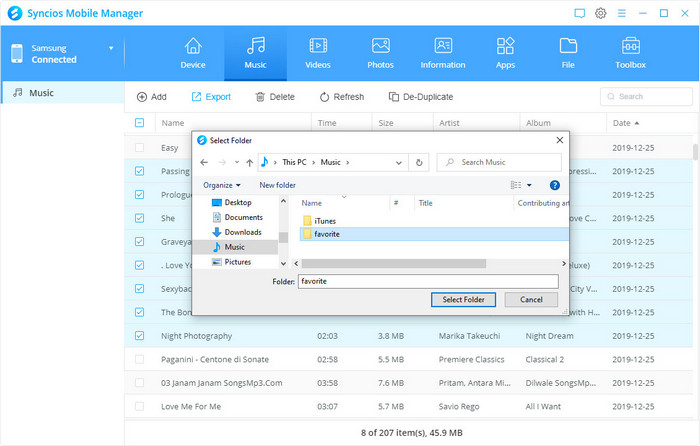Screen dimensions: 700x446
Task: Open the address bar history dropdown
Action: pyautogui.click(x=399, y=163)
